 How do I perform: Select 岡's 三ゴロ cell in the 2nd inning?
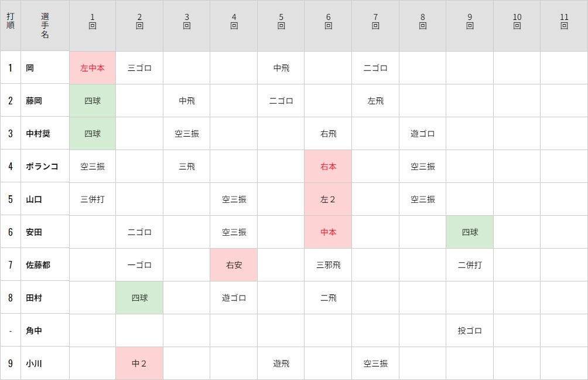(x=139, y=68)
